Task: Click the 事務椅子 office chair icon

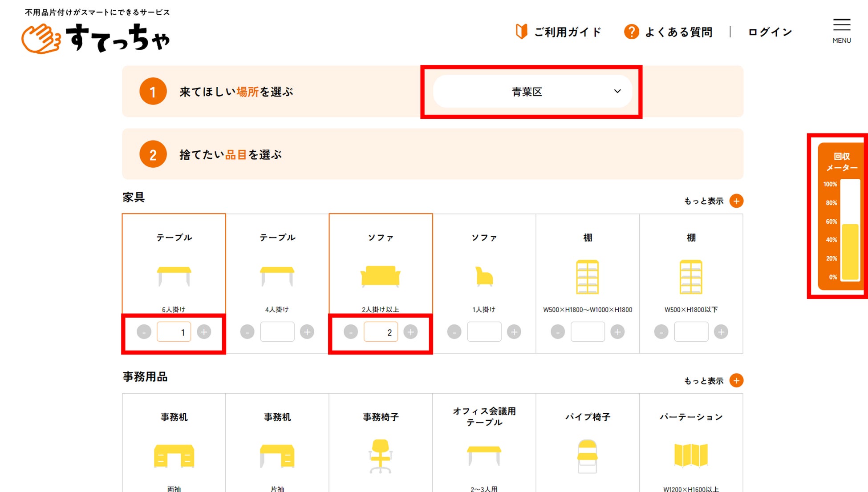Action: pyautogui.click(x=380, y=456)
